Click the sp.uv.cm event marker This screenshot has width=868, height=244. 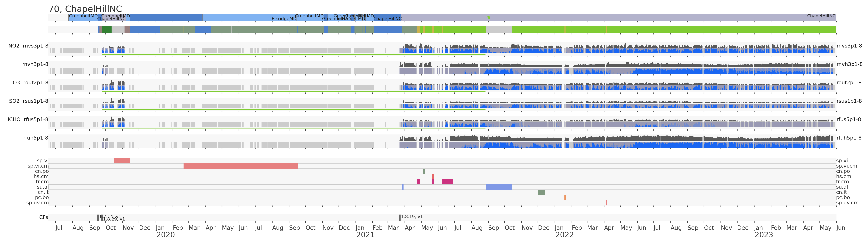coord(606,203)
